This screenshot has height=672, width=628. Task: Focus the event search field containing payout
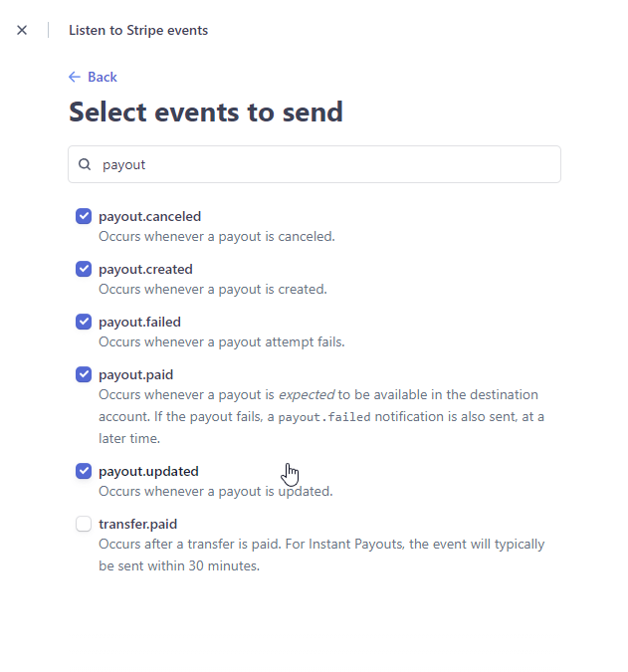click(x=314, y=164)
